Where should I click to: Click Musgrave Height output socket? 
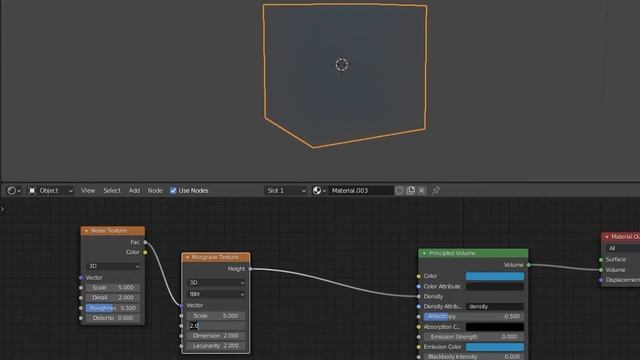[x=250, y=269]
